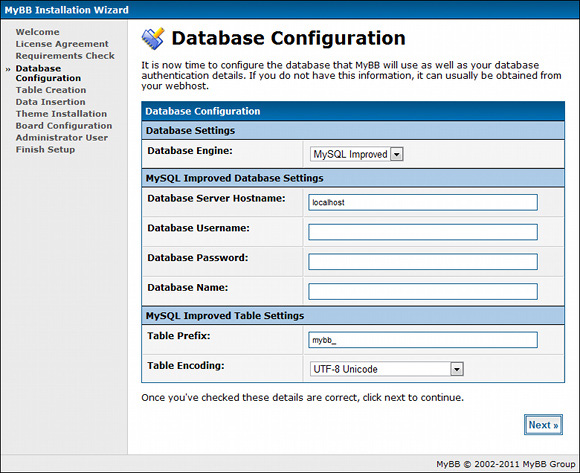This screenshot has height=473, width=580.
Task: Click the Database Username label
Action: 198,228
